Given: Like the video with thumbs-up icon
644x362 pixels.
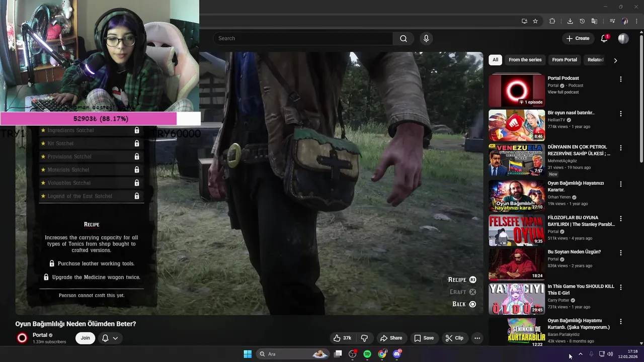Looking at the screenshot, I should [342, 338].
